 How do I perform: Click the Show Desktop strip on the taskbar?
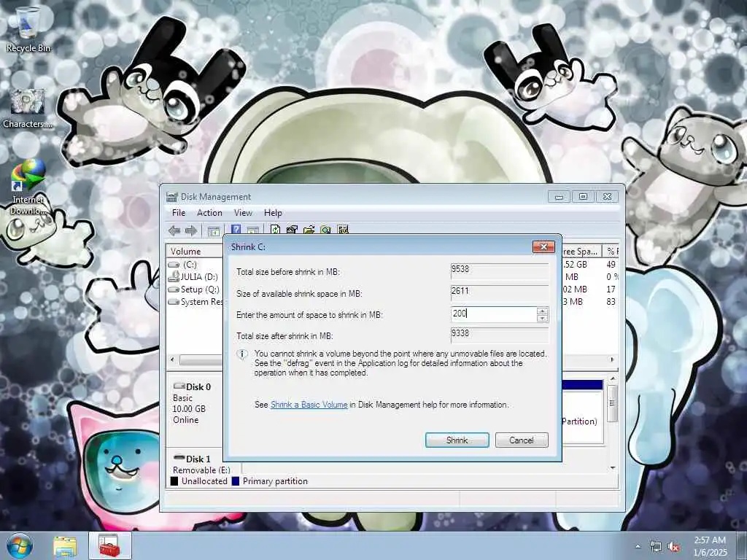pos(742,546)
